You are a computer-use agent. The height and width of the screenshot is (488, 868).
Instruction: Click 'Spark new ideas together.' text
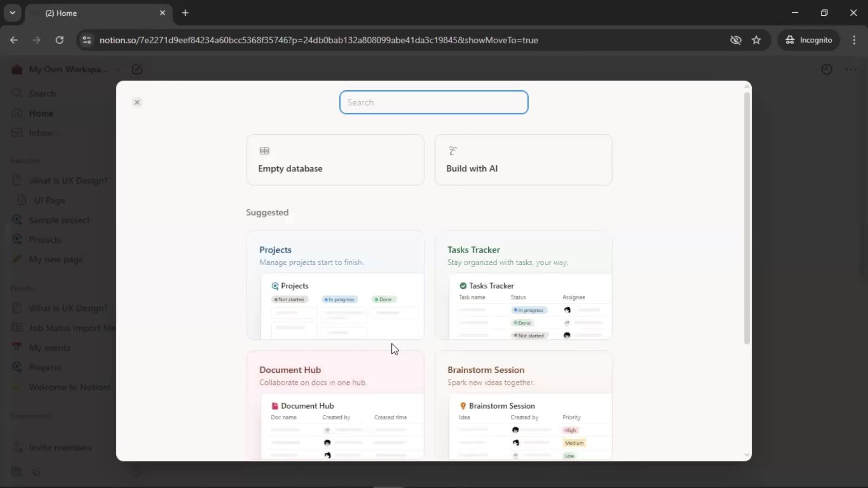tap(491, 383)
